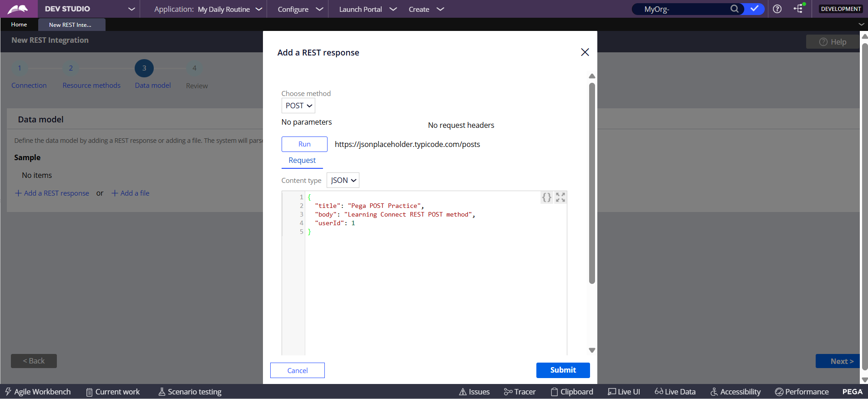Select the Request tab
This screenshot has width=868, height=399.
point(302,161)
